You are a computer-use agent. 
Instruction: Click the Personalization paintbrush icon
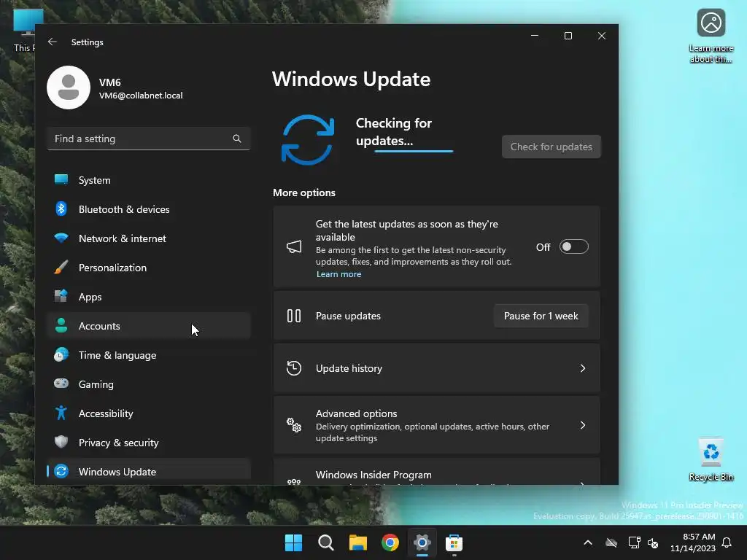coord(61,267)
